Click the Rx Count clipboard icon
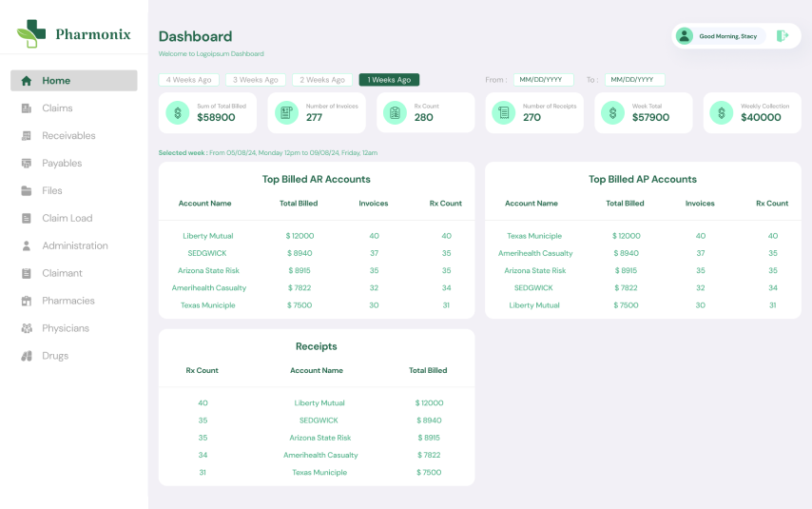Screen dimensions: 812x509 (x=396, y=112)
